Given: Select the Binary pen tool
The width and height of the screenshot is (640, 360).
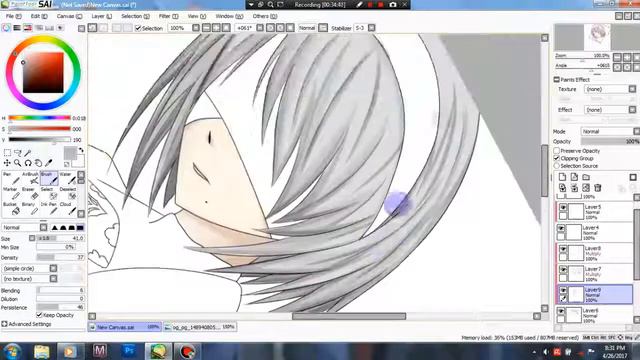Looking at the screenshot, I should (30, 209).
